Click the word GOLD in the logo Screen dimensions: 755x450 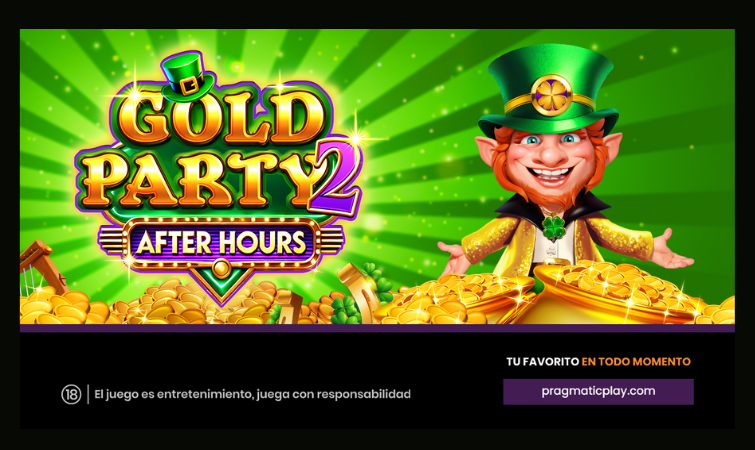click(x=219, y=116)
